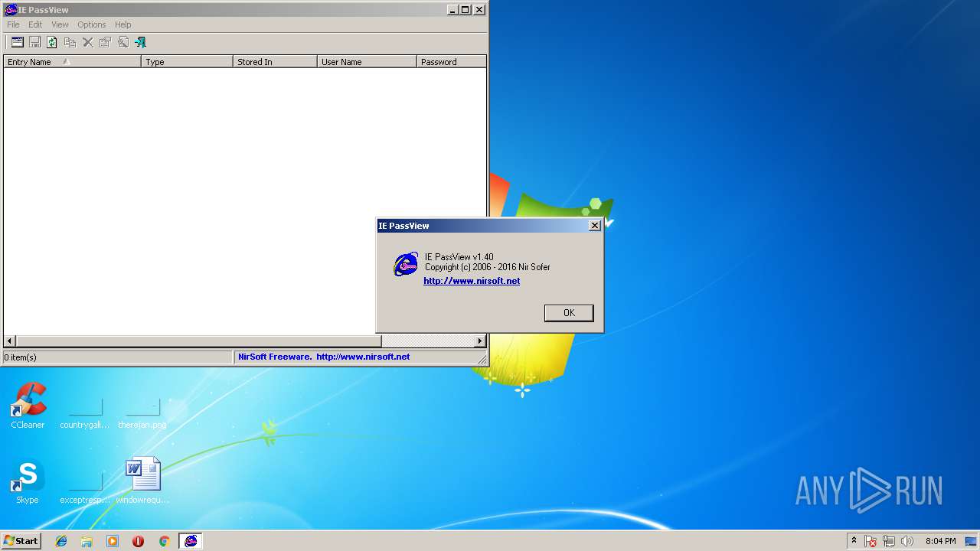Sort by Stored In column header
The height and width of the screenshot is (551, 980).
[275, 62]
